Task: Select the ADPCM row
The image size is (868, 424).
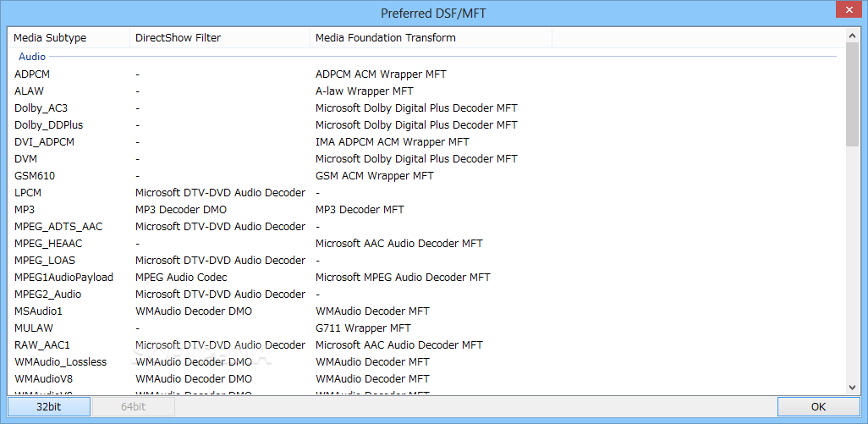Action: [426, 74]
